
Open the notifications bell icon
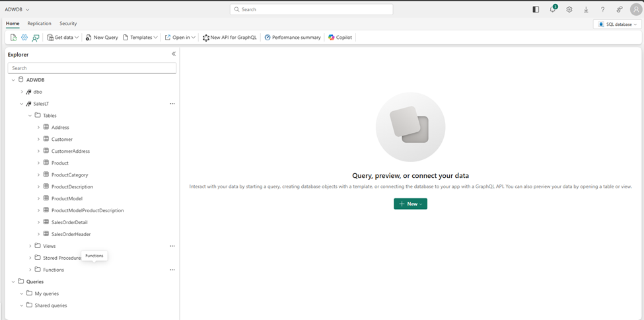click(553, 10)
